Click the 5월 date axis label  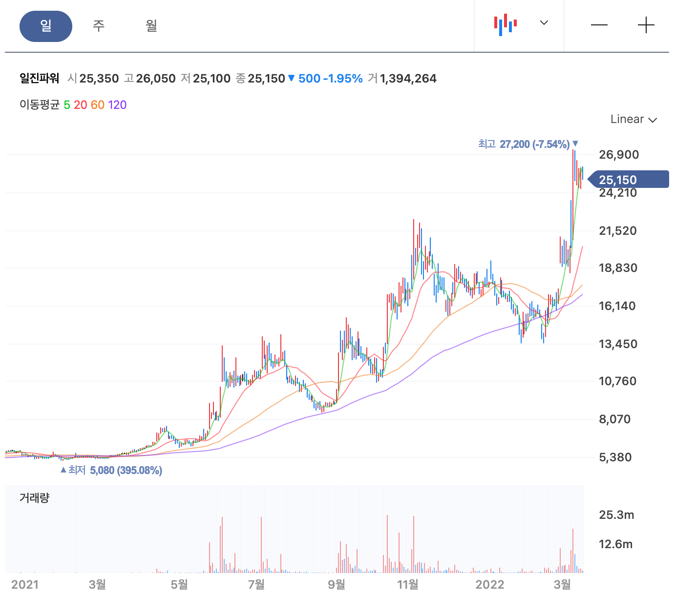(179, 584)
